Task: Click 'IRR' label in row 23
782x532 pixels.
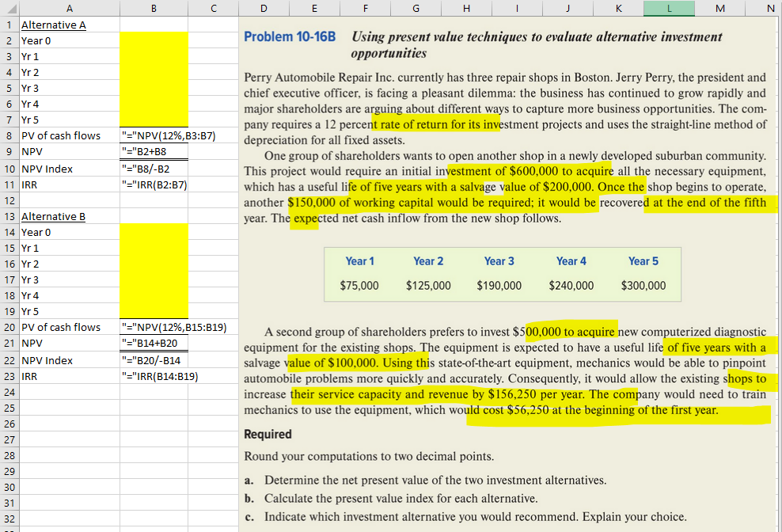Action: (x=29, y=376)
